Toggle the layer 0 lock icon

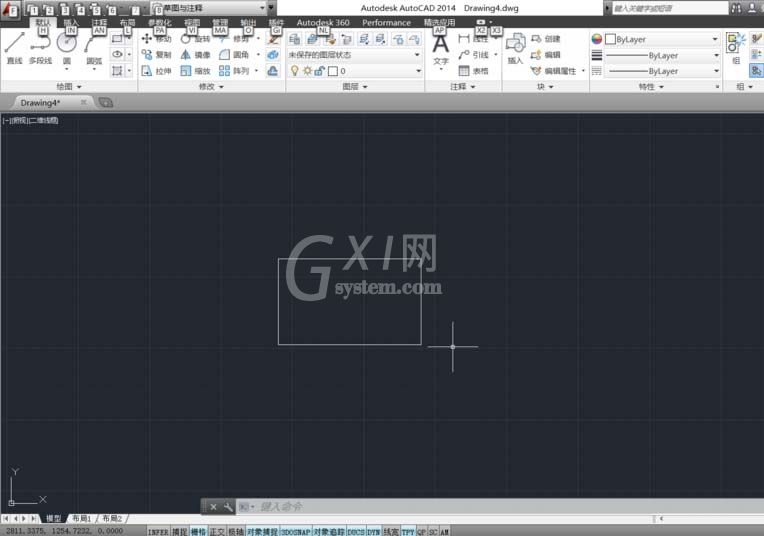(x=319, y=71)
